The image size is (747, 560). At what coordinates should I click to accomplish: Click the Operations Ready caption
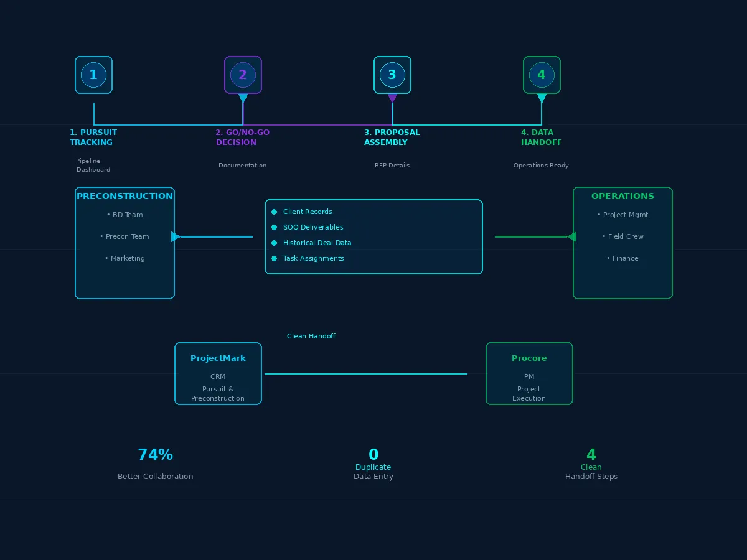(x=541, y=166)
